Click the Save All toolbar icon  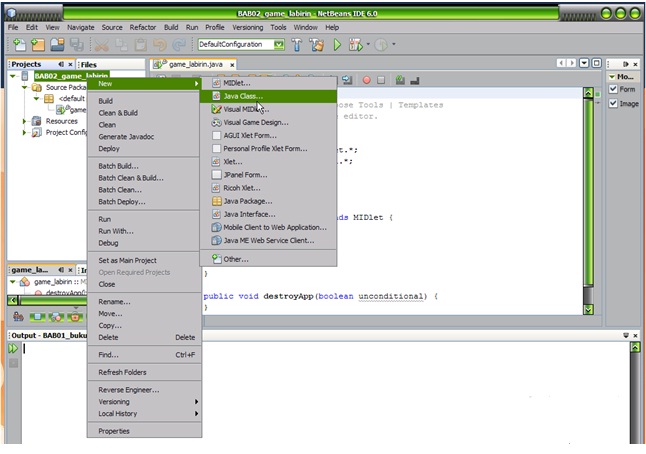click(77, 44)
